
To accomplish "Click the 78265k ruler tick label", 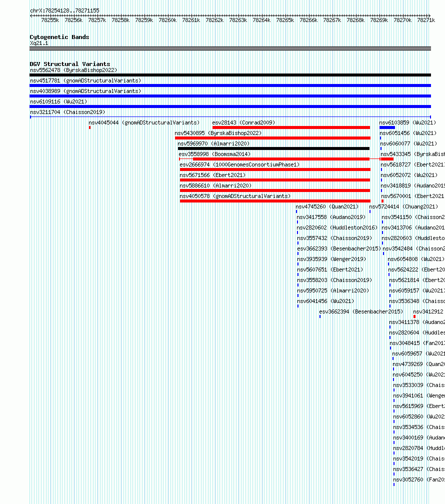I will pyautogui.click(x=285, y=20).
